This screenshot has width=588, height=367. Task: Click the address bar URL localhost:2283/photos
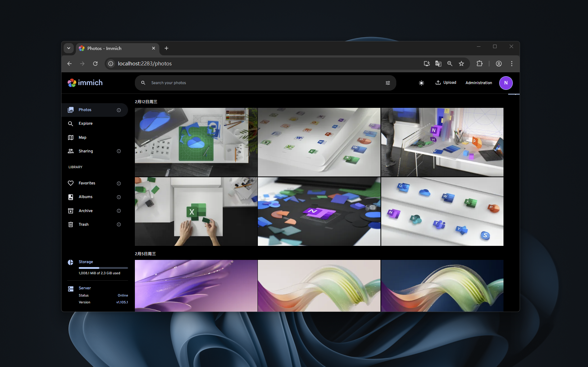145,64
